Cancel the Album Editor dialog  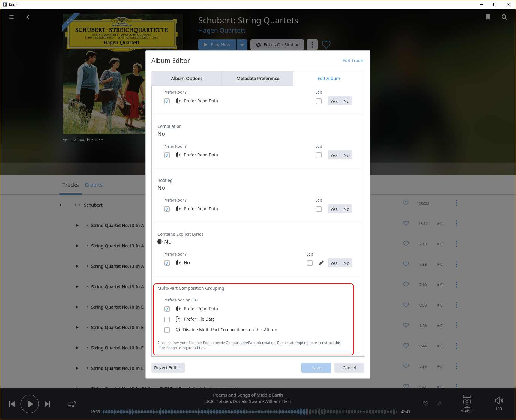click(349, 368)
